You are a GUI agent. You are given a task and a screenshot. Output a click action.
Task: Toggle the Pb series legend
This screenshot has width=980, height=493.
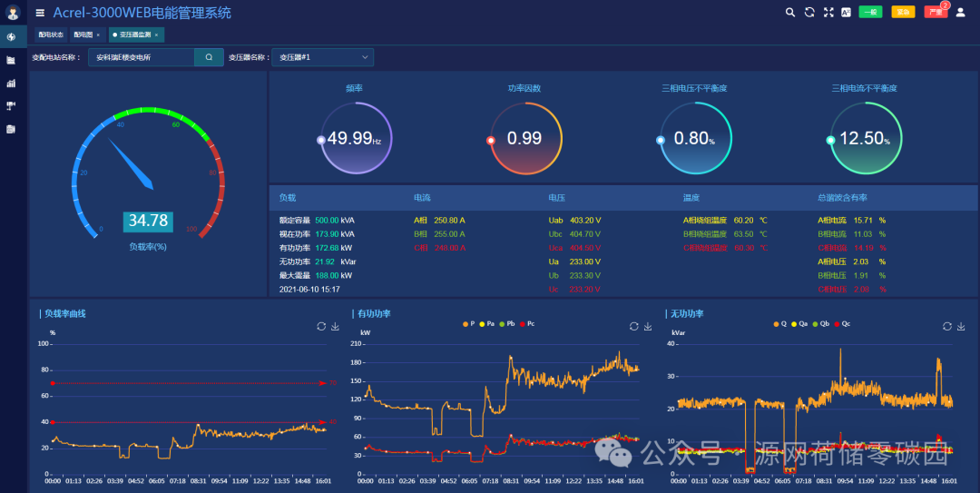(507, 324)
